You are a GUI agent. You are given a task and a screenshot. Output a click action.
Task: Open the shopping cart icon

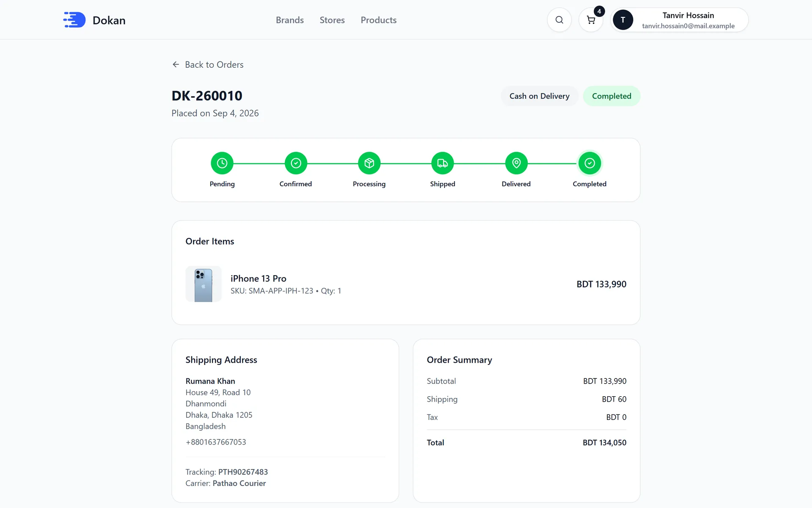[591, 20]
